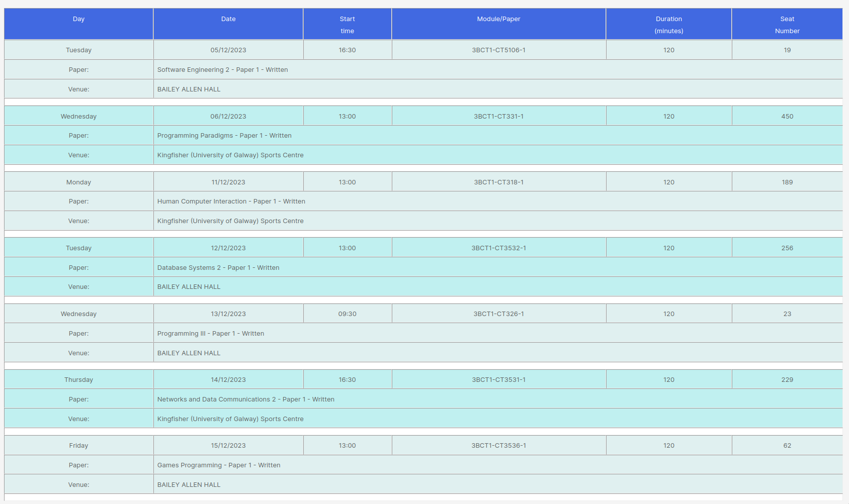The height and width of the screenshot is (504, 849).
Task: Select the date 11/12/2023
Action: point(228,182)
